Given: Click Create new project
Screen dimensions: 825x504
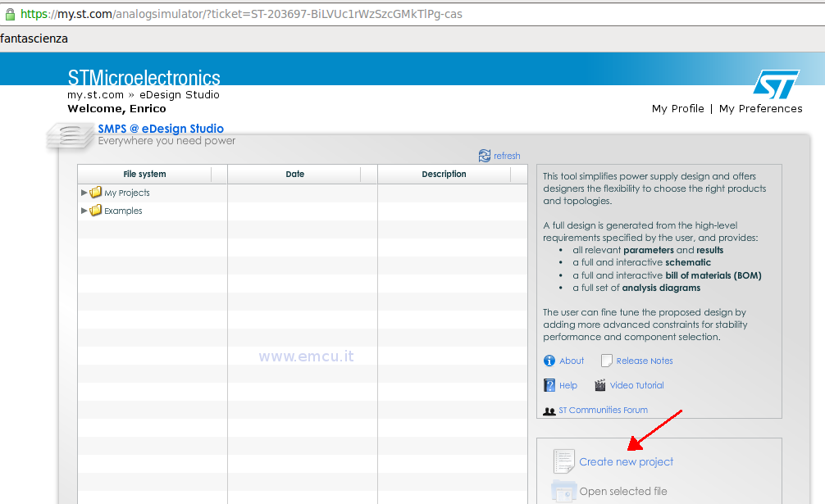Looking at the screenshot, I should [x=626, y=461].
